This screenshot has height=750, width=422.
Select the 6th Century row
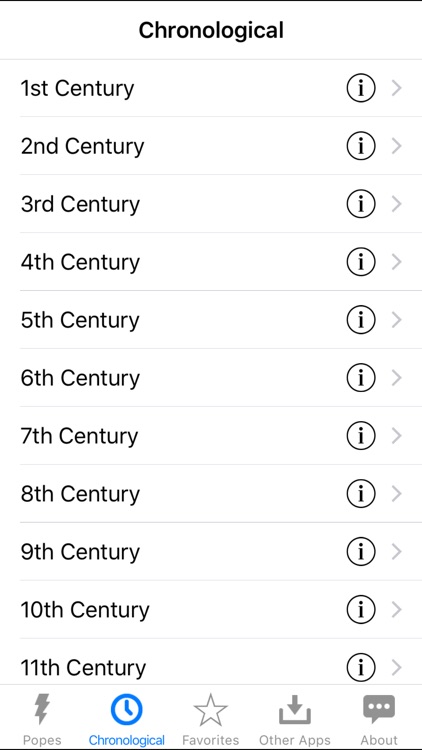[x=211, y=378]
